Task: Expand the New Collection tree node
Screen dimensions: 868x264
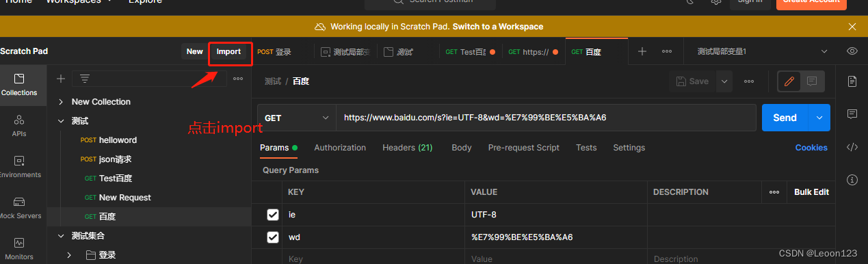Action: pos(62,102)
